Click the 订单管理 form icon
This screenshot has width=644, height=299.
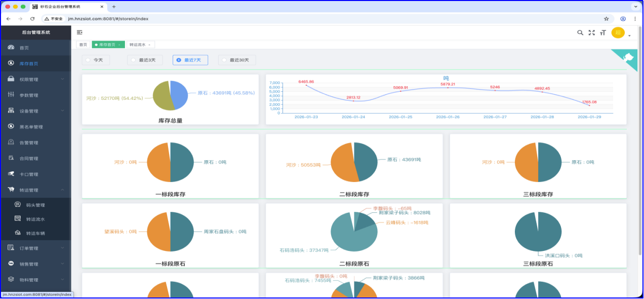pyautogui.click(x=11, y=248)
